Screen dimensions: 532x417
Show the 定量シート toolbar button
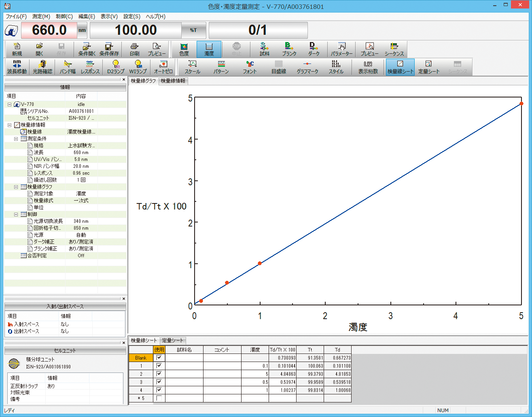coord(429,67)
